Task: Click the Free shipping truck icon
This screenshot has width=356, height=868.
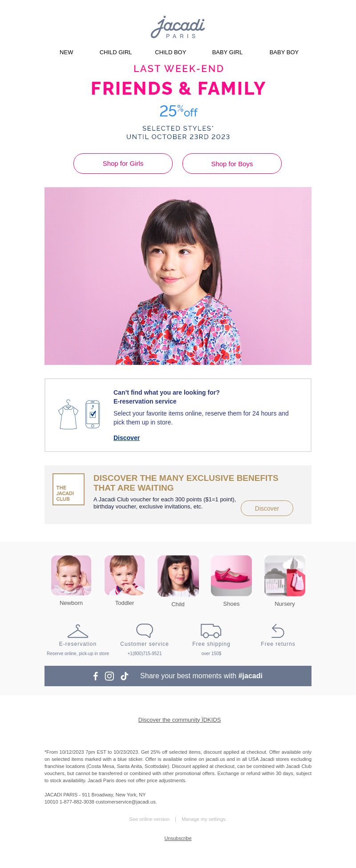Action: tap(211, 631)
